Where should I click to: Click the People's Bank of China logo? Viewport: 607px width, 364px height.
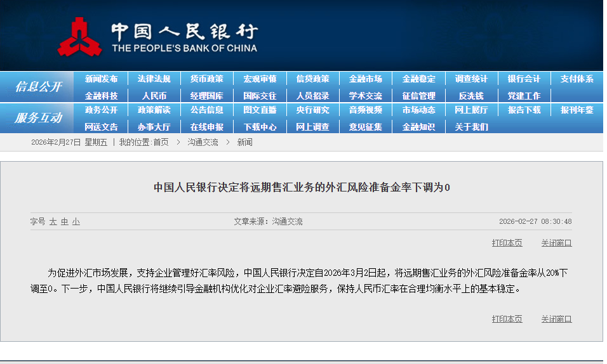click(79, 37)
